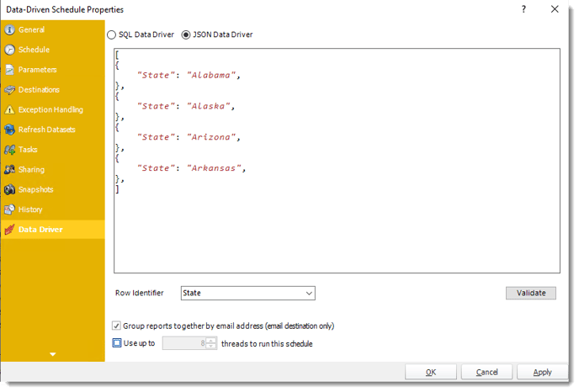Click the Snapshots camera icon
The image size is (579, 392).
click(x=9, y=189)
